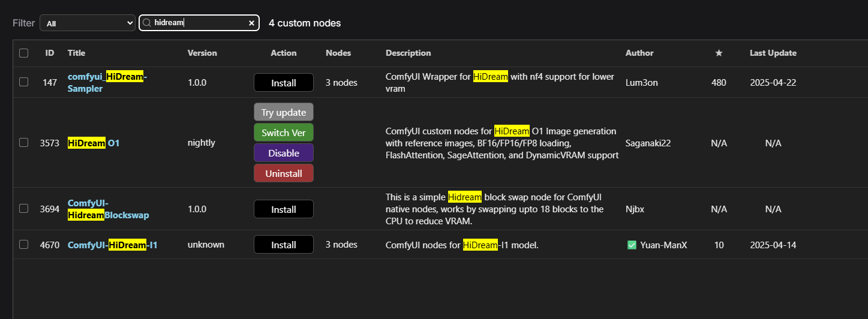Open the HiDream O1 title link
This screenshot has height=319, width=868.
[94, 143]
